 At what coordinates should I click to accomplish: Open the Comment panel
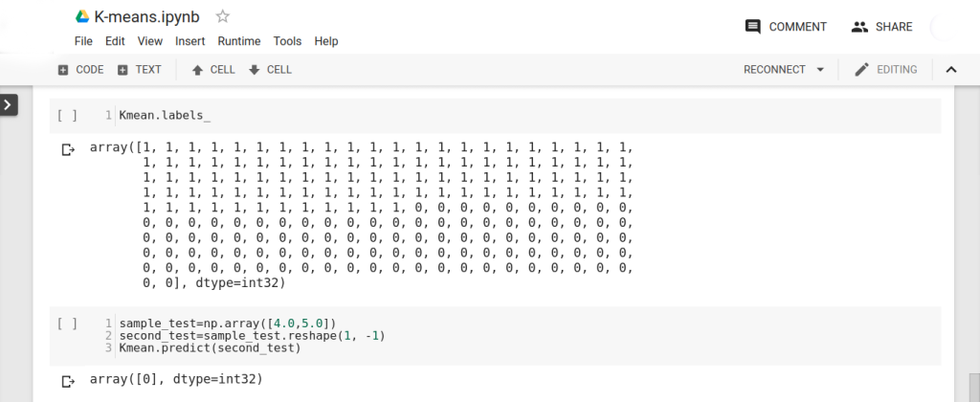pyautogui.click(x=786, y=27)
